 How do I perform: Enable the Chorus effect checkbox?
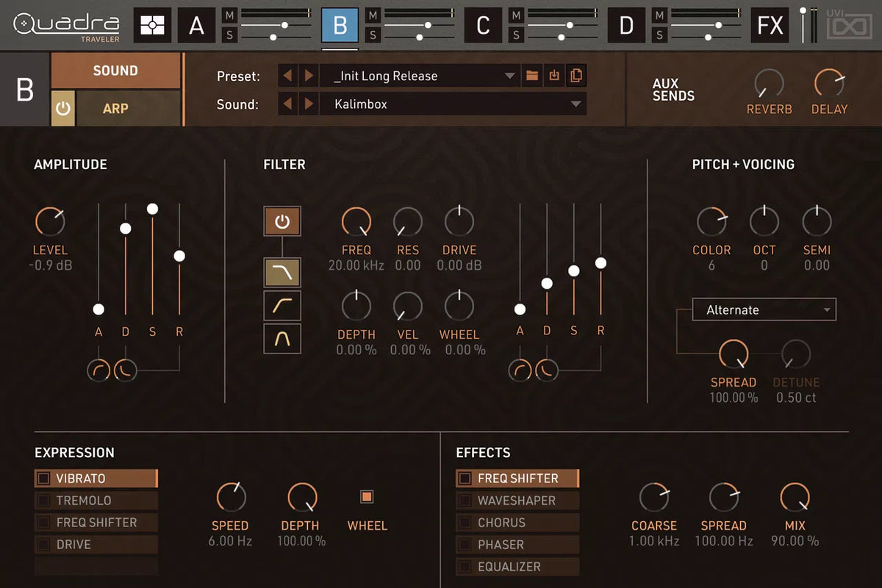tap(465, 523)
